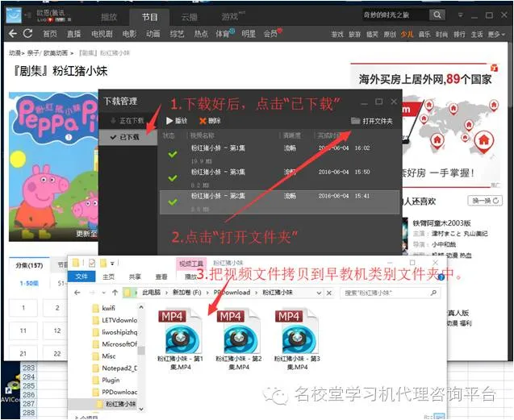Open the 查看 ribbon tab in Explorer
The width and height of the screenshot is (514, 420).
pos(161,277)
